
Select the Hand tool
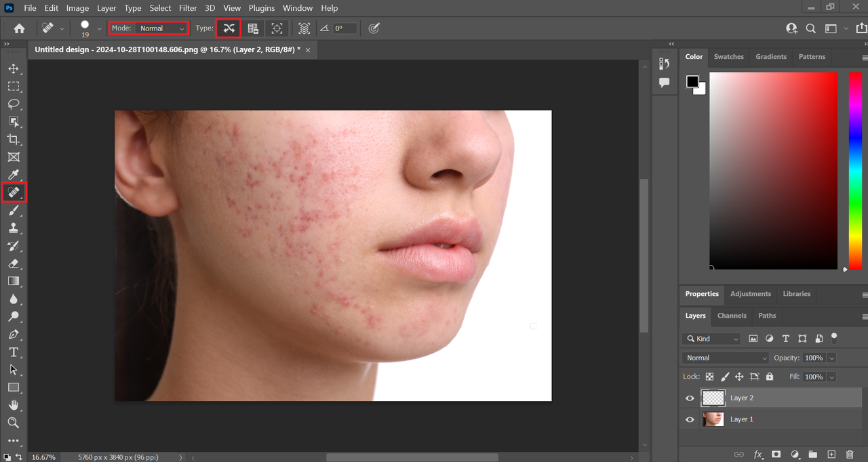click(14, 405)
